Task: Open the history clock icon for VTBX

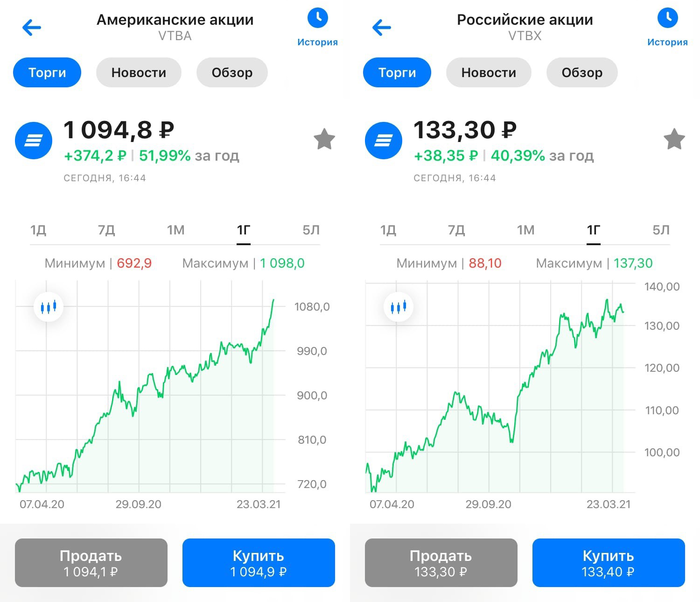Action: tap(667, 18)
